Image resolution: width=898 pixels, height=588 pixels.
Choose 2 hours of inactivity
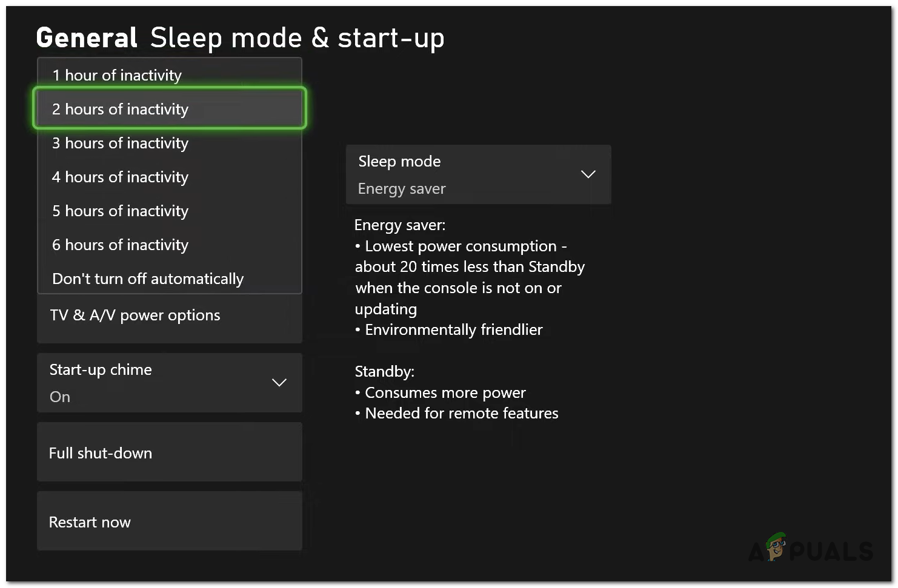coord(120,109)
